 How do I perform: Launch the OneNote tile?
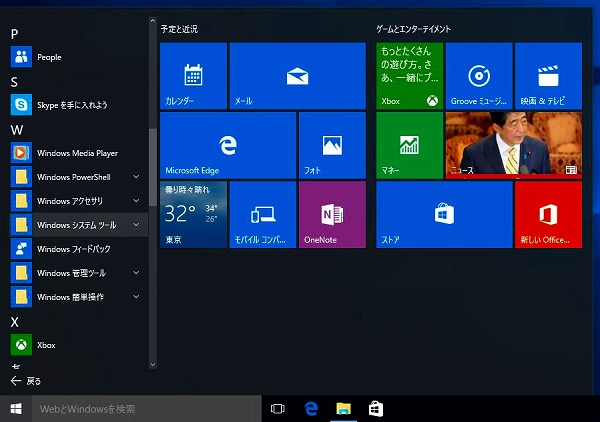(x=332, y=215)
